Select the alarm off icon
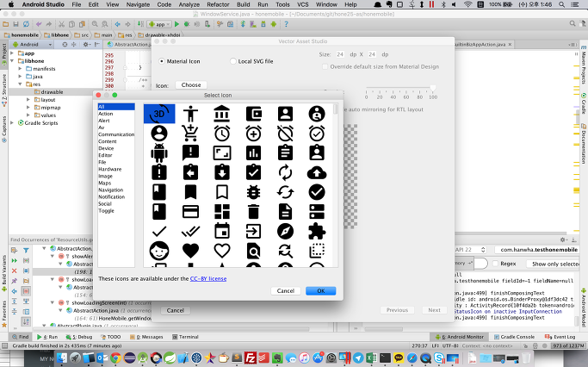 coord(285,134)
